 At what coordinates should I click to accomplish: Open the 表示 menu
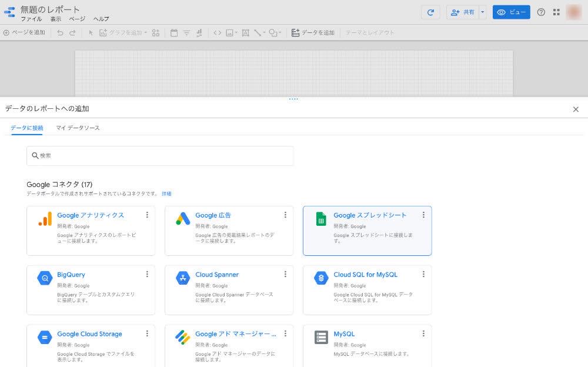point(56,19)
